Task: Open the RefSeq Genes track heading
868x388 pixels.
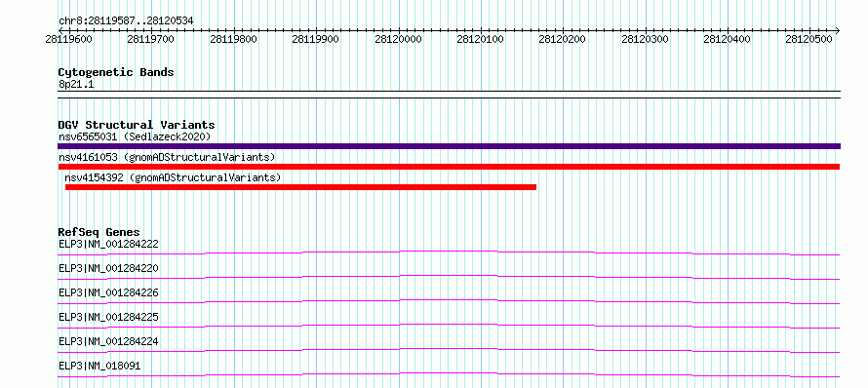Action: point(99,232)
